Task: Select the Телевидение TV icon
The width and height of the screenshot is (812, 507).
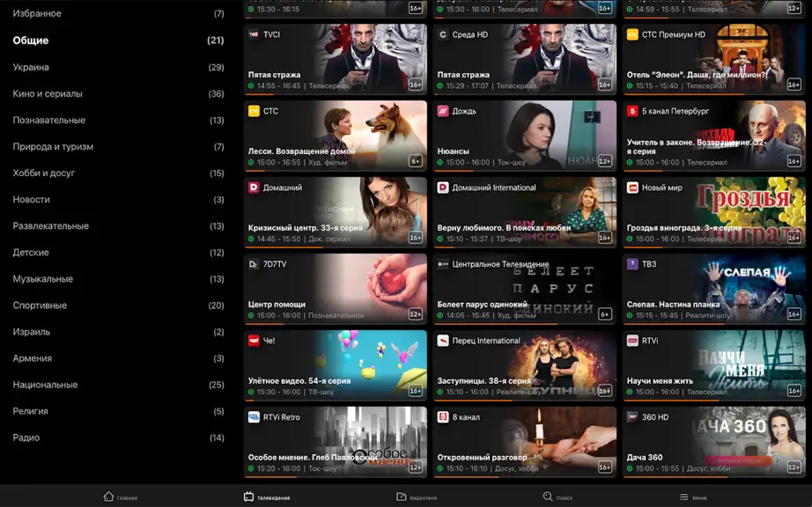Action: click(x=248, y=496)
